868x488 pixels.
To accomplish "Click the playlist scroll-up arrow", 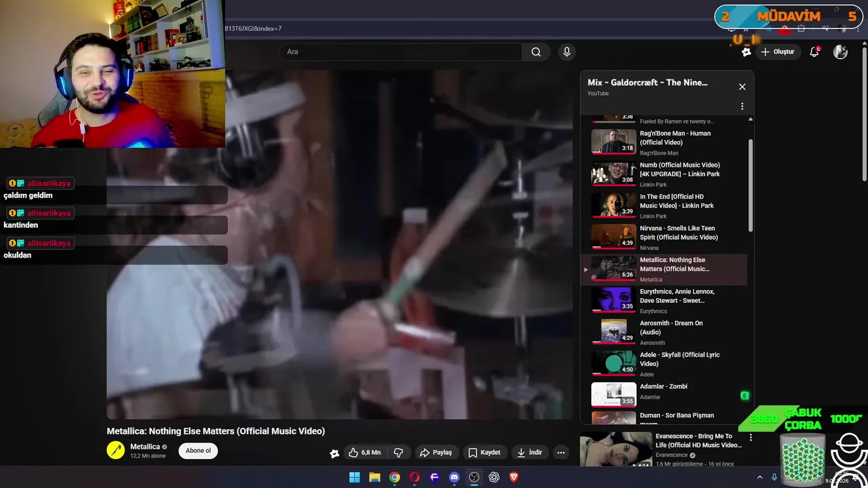I will pyautogui.click(x=751, y=119).
